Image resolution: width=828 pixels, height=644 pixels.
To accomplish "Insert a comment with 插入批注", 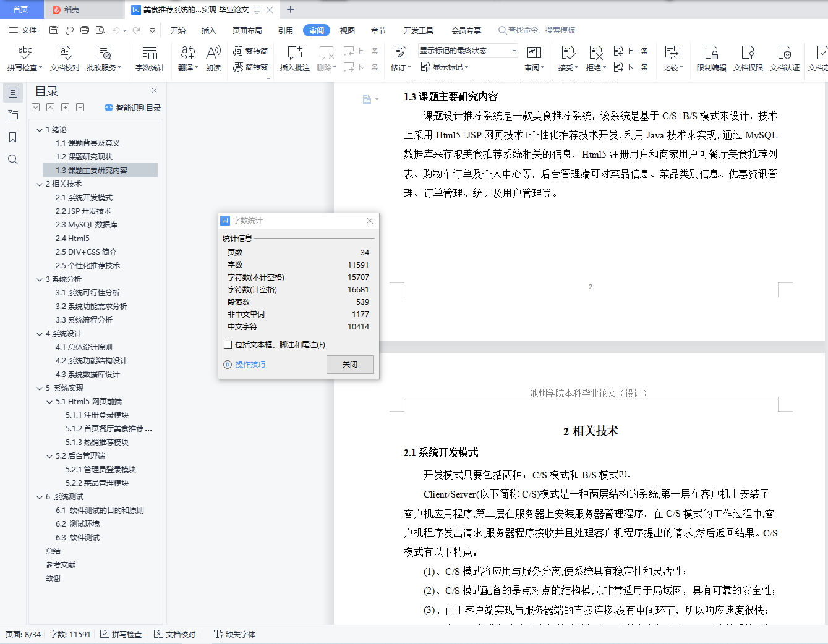I will point(295,59).
